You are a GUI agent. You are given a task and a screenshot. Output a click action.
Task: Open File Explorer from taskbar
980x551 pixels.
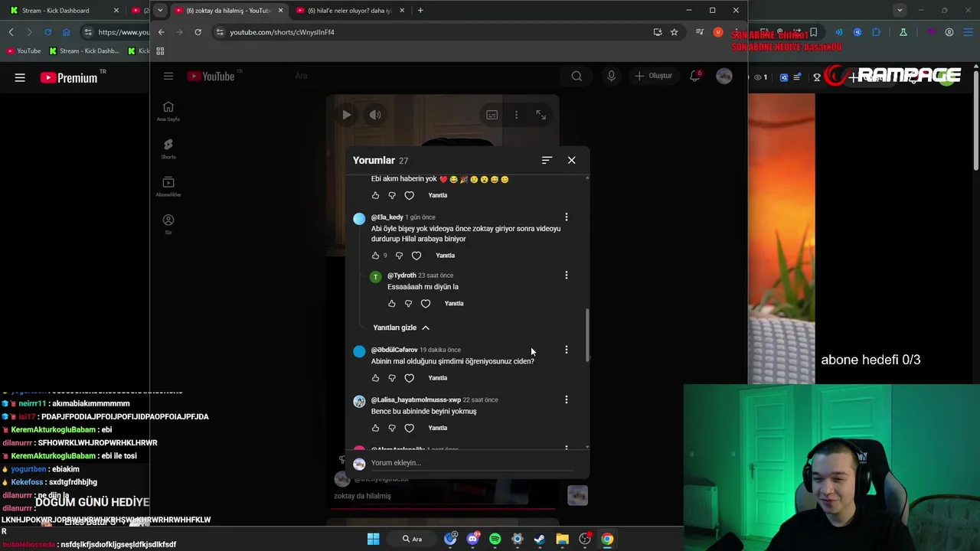[562, 539]
